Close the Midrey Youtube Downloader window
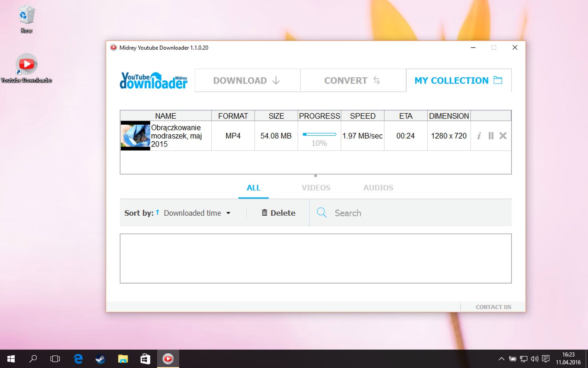This screenshot has width=588, height=368. pyautogui.click(x=515, y=48)
